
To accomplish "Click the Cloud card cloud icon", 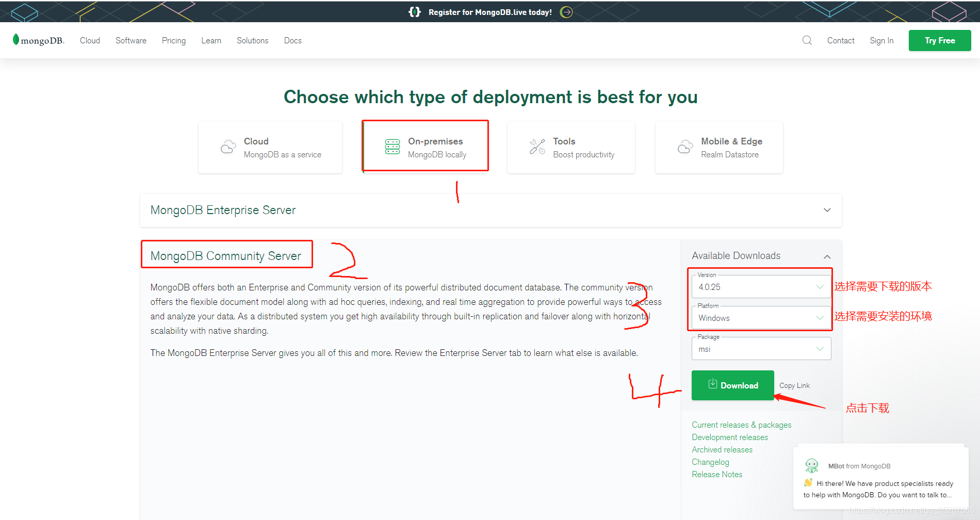I will click(x=228, y=147).
